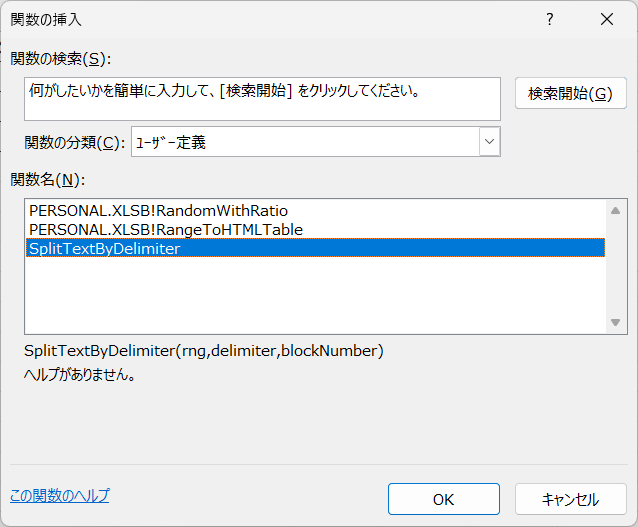
Task: Click the scroll up arrow in function list
Action: tap(615, 210)
